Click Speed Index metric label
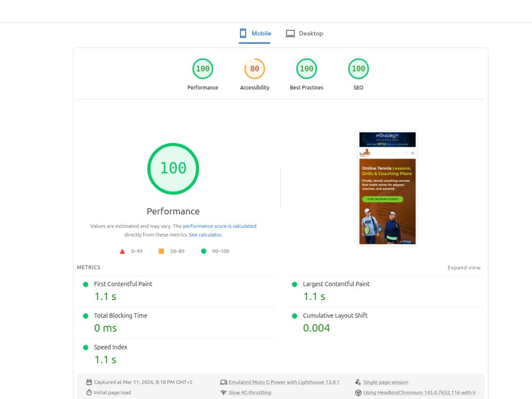Viewport: 532px width, 399px height. (111, 347)
